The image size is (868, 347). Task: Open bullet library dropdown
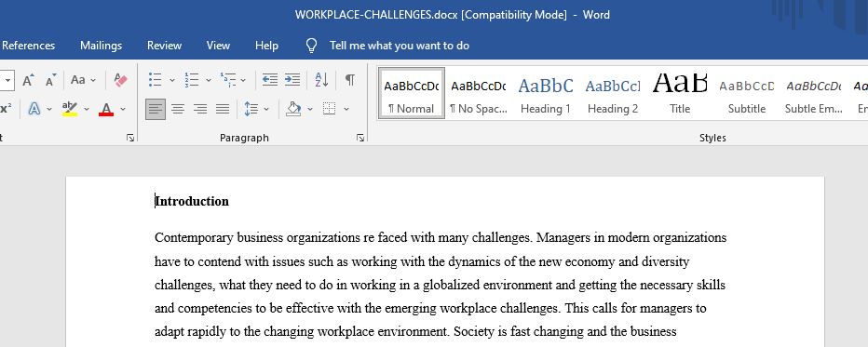coord(171,81)
